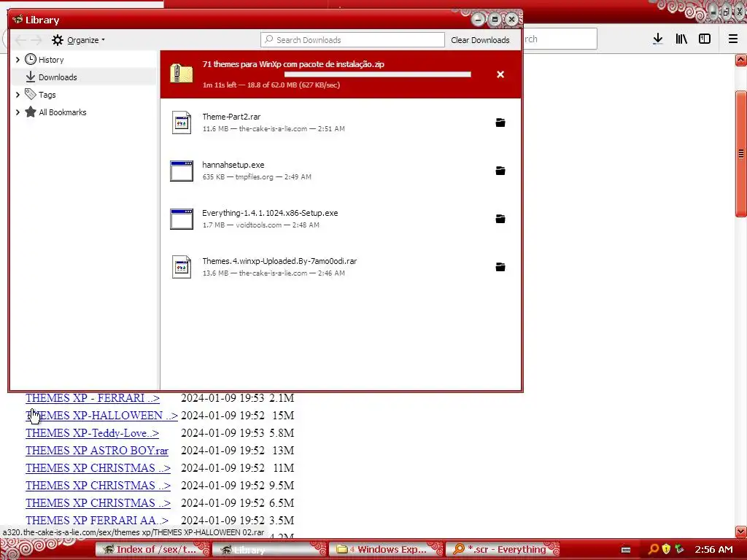Open containing folder for hannahsetup.exe
The width and height of the screenshot is (747, 560).
(500, 171)
